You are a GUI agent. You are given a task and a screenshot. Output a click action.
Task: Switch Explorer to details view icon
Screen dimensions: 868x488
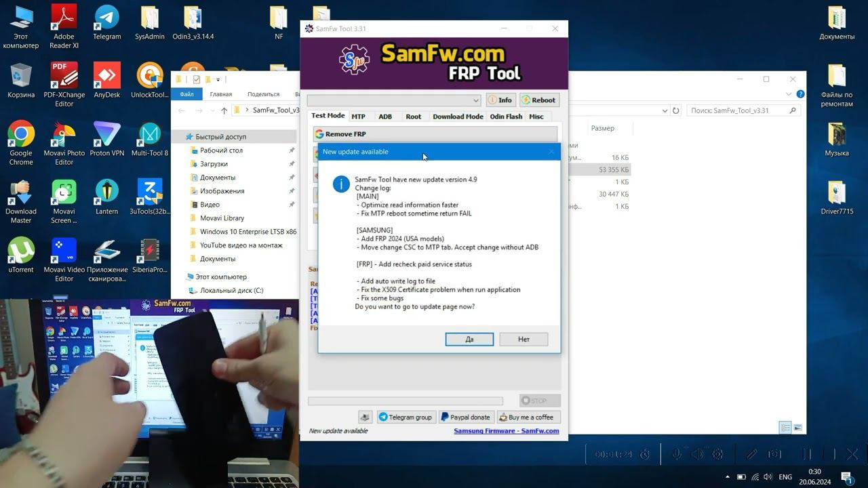tap(785, 428)
